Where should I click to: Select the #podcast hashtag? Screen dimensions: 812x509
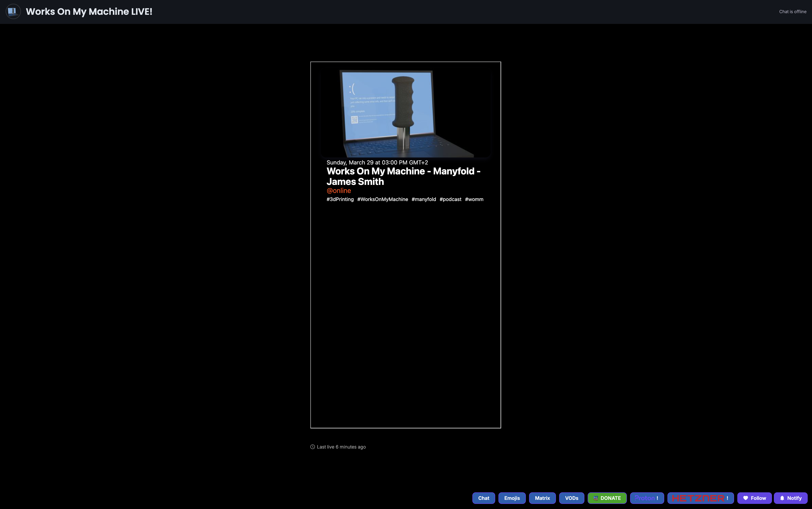[x=450, y=199]
